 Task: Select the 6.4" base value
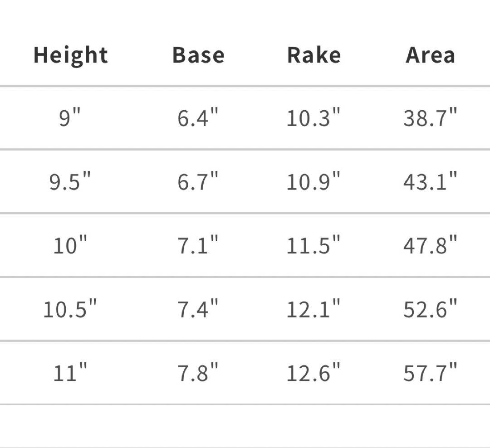(x=198, y=118)
